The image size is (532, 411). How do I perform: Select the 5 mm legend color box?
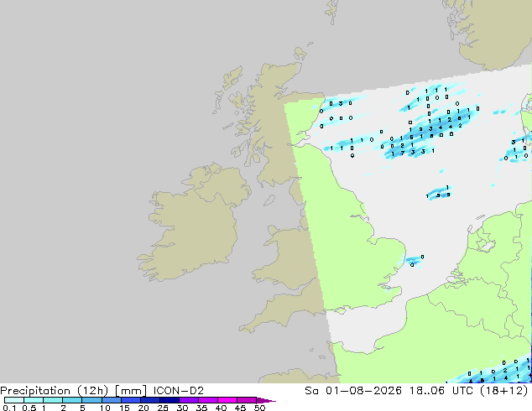92,400
